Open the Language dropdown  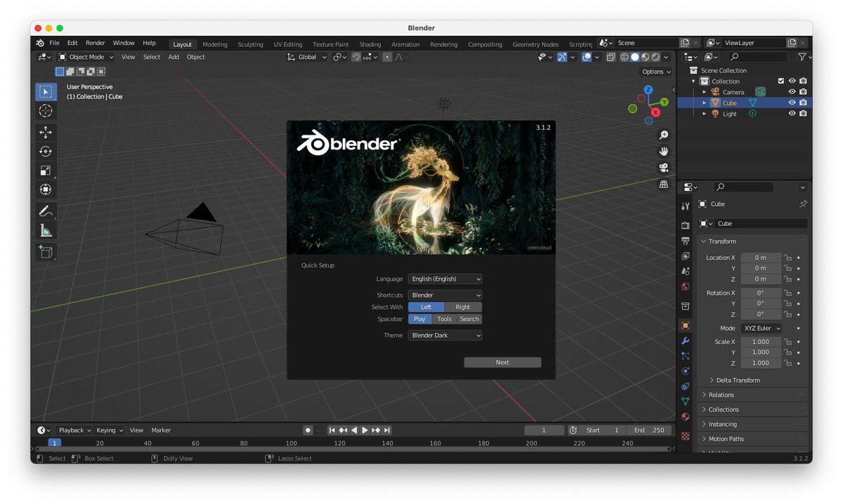pos(445,279)
